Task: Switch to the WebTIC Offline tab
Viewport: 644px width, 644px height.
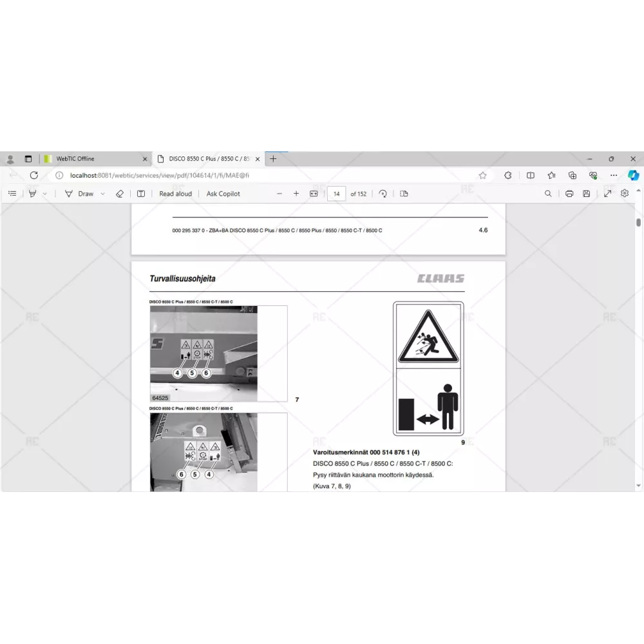Action: click(93, 158)
